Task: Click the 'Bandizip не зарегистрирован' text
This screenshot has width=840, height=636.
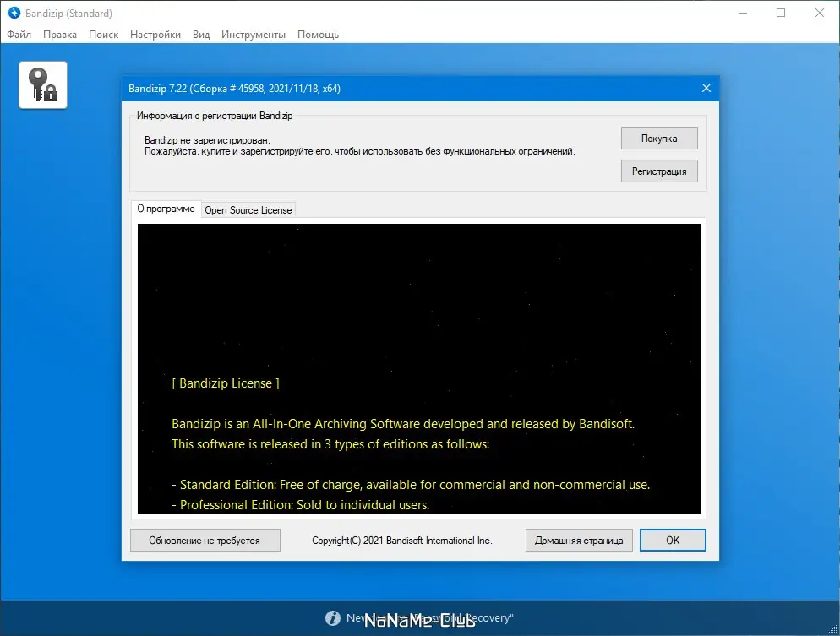Action: (207, 140)
